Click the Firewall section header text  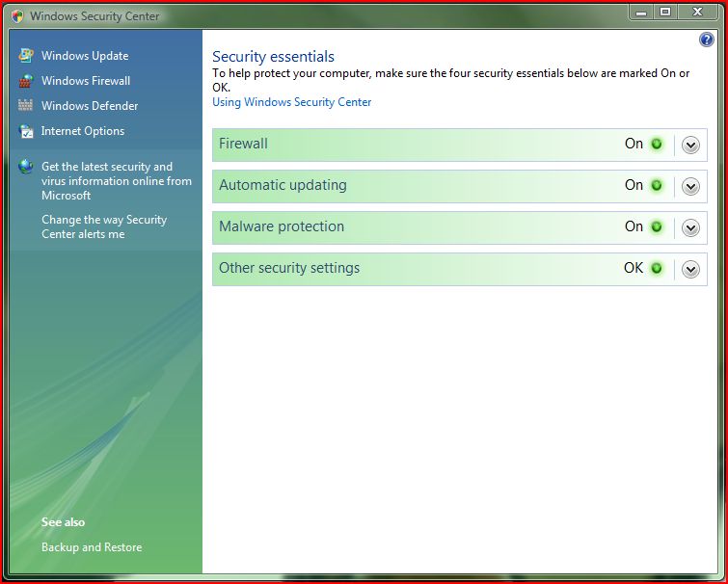[243, 144]
